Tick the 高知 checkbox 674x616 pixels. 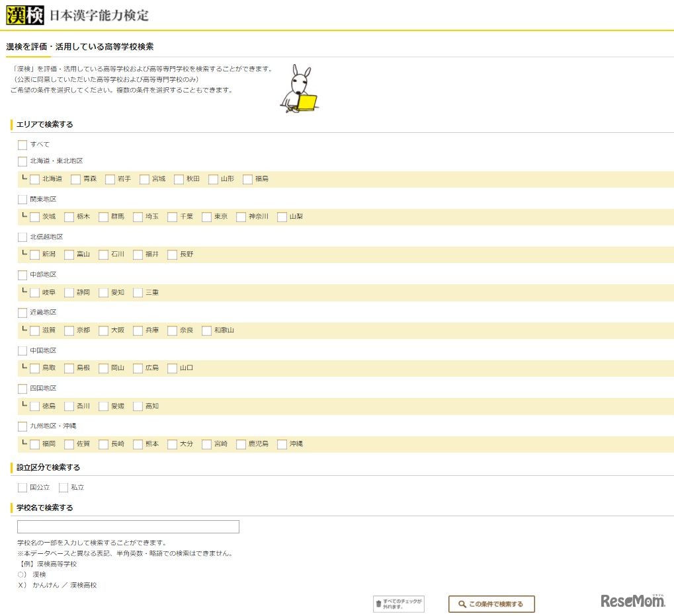tap(138, 406)
